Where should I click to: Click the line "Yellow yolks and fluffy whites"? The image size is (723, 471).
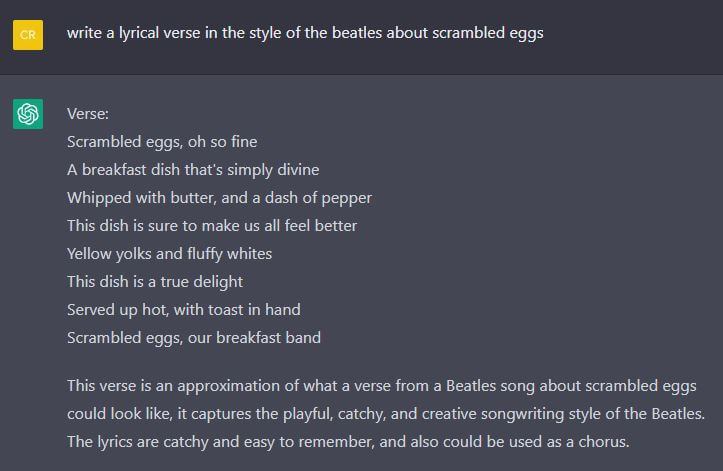169,254
